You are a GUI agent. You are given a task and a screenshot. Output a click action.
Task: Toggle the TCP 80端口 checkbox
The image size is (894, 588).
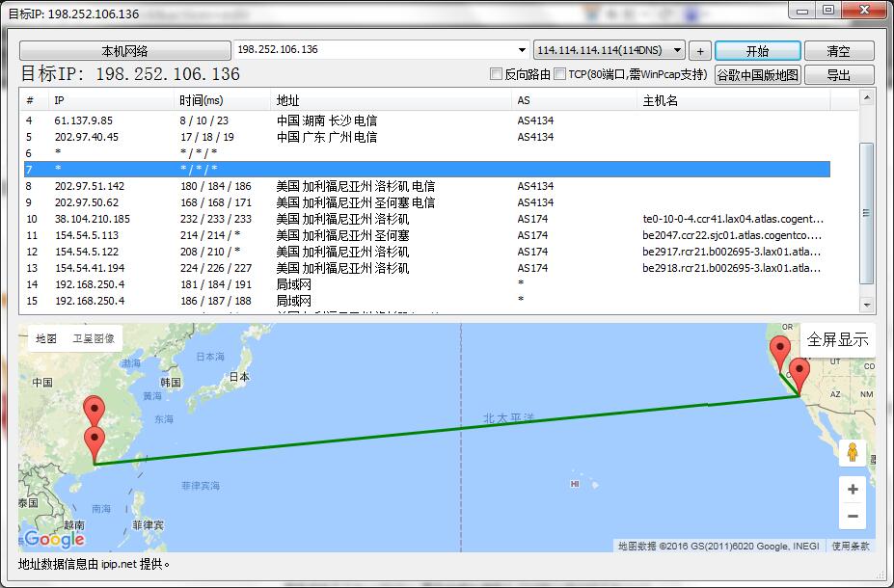(x=560, y=74)
